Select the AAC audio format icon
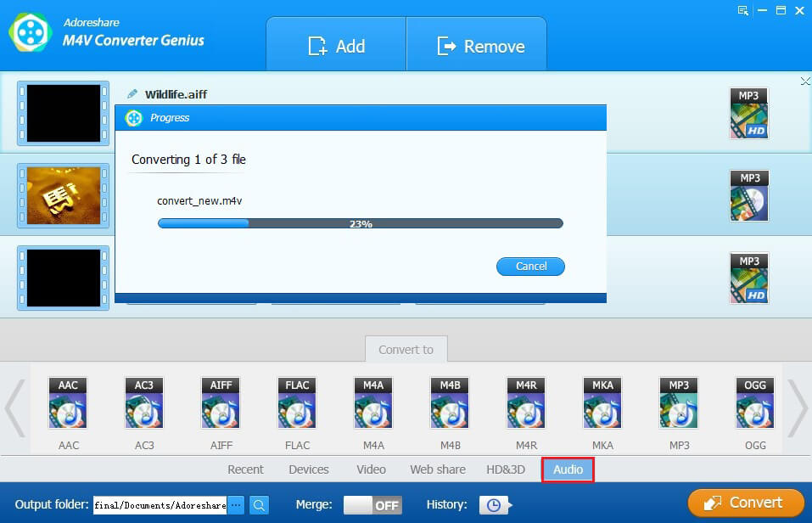 68,402
